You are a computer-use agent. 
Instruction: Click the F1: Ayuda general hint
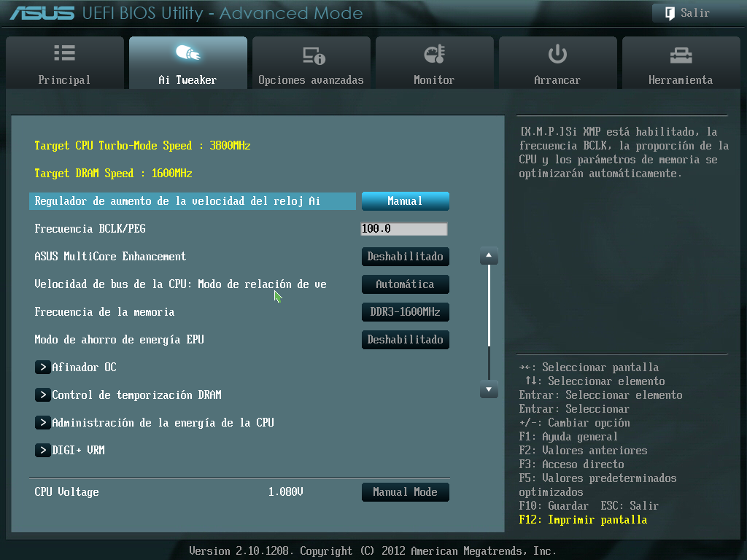(x=568, y=437)
